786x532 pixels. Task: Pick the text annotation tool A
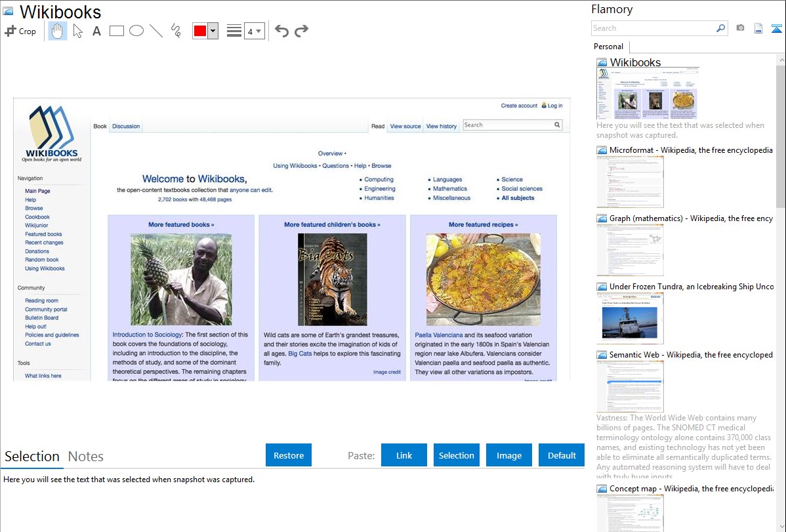coord(96,31)
